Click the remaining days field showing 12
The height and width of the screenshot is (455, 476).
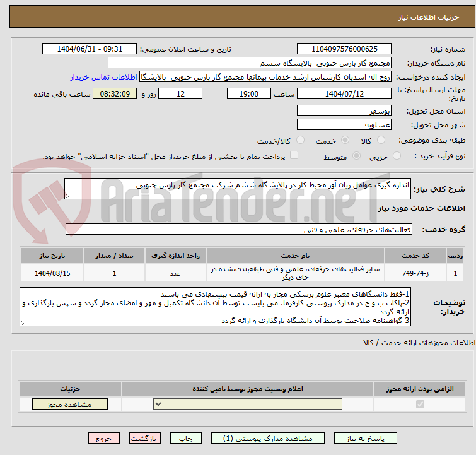coord(180,93)
